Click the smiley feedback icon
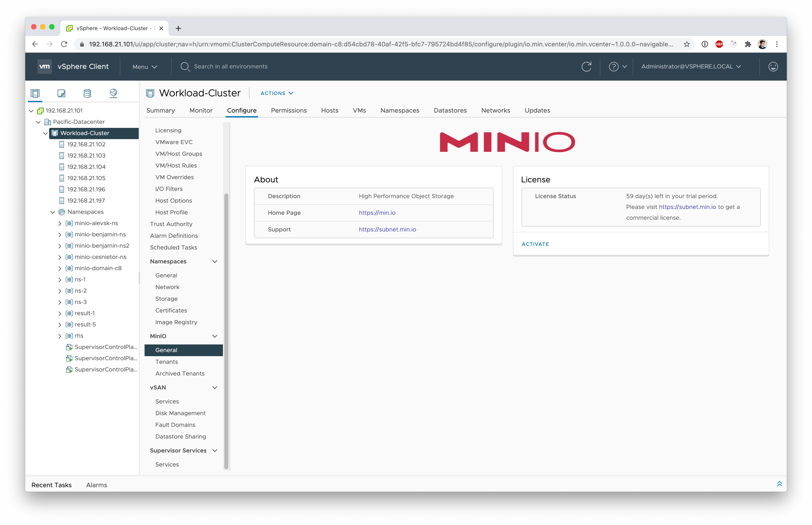 point(773,66)
